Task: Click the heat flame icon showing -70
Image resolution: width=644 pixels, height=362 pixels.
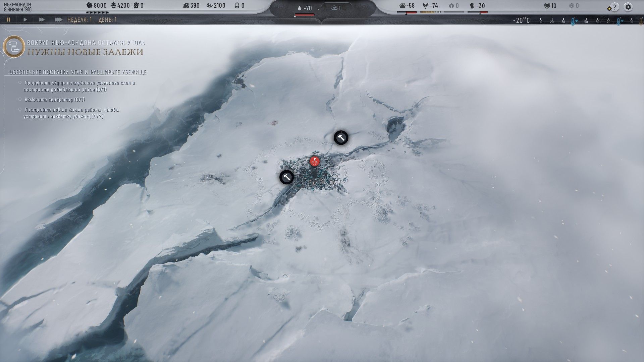Action: pyautogui.click(x=300, y=8)
